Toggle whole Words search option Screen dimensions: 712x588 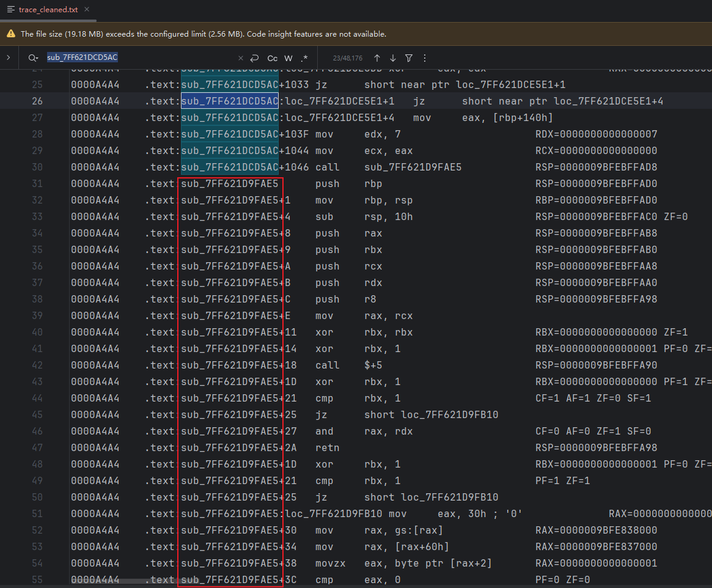tap(288, 58)
